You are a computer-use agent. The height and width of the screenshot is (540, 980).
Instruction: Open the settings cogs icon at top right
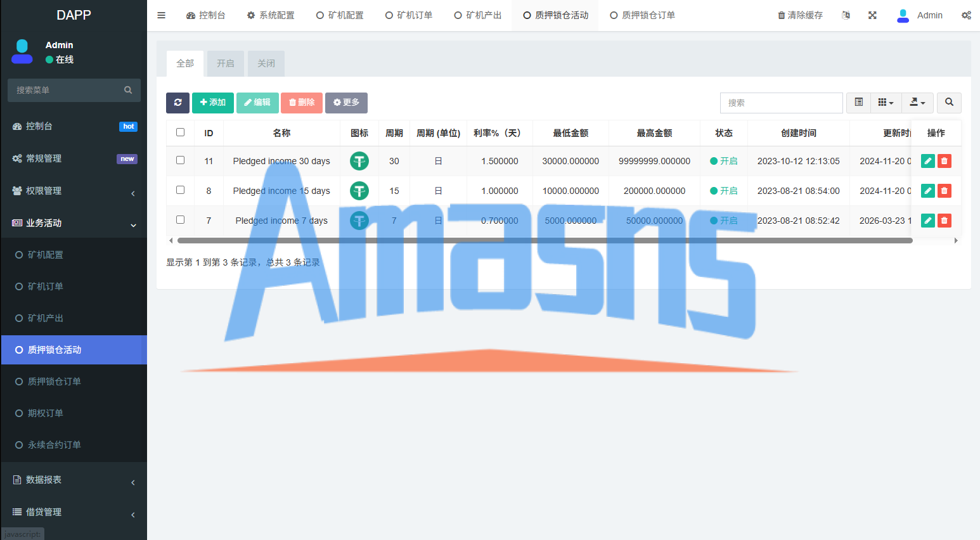966,15
